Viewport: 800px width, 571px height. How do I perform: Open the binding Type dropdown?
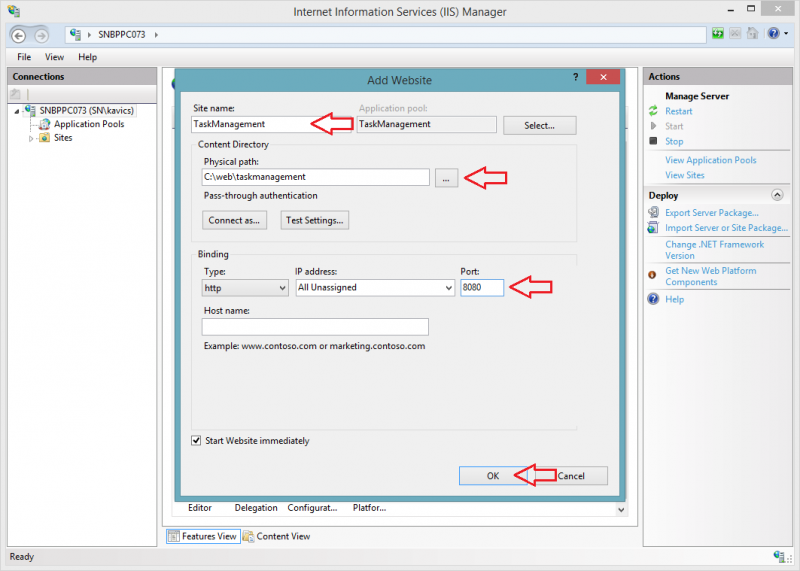click(245, 288)
